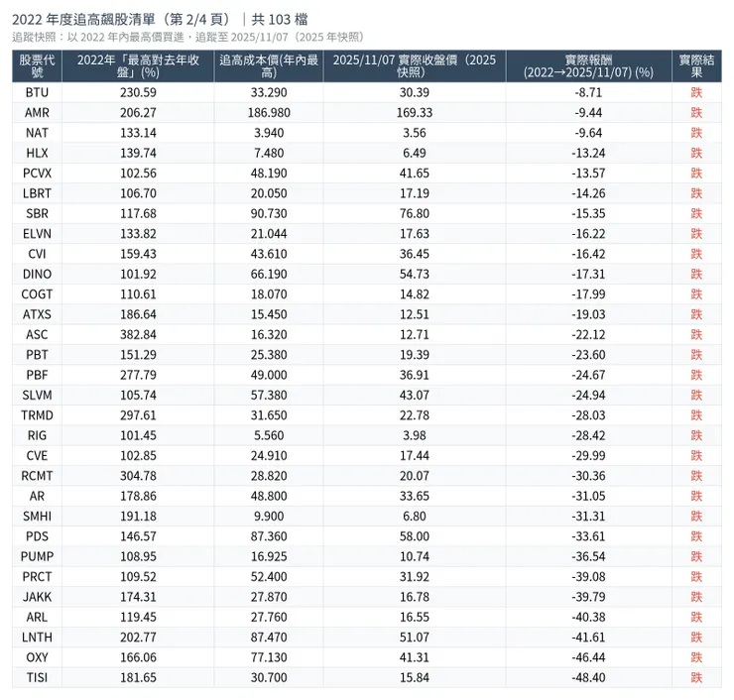Select ticker RIG
734x700 pixels.
click(x=37, y=435)
